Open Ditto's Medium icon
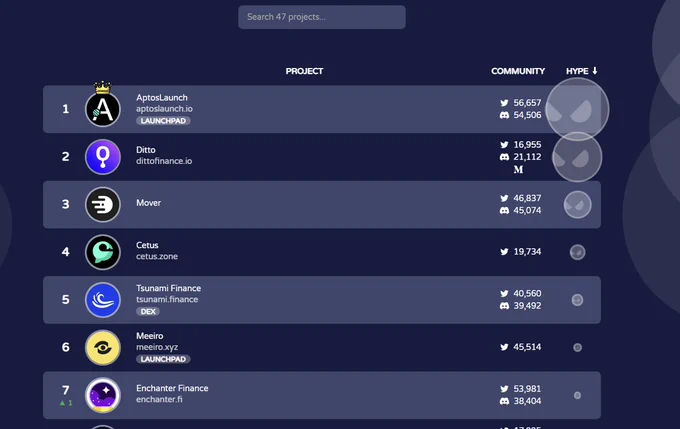The height and width of the screenshot is (429, 680). tap(518, 170)
